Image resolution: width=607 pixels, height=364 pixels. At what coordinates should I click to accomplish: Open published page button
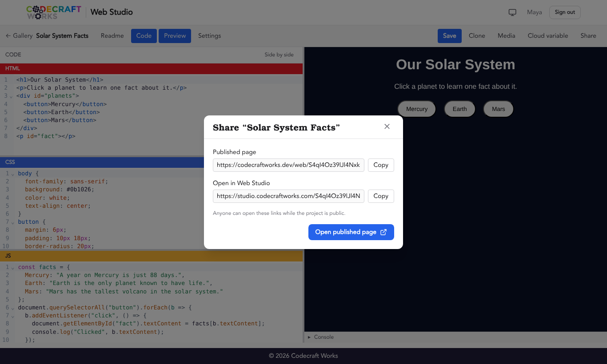pyautogui.click(x=351, y=232)
